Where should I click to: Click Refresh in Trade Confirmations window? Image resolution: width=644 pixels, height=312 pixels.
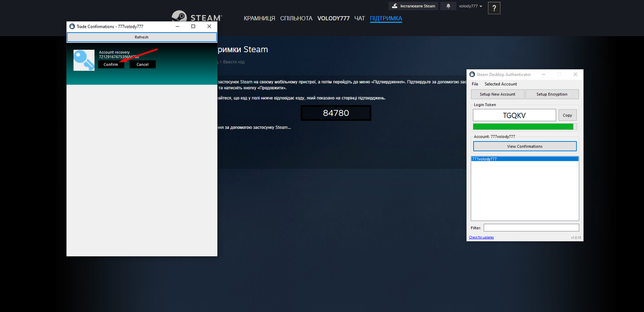[142, 37]
